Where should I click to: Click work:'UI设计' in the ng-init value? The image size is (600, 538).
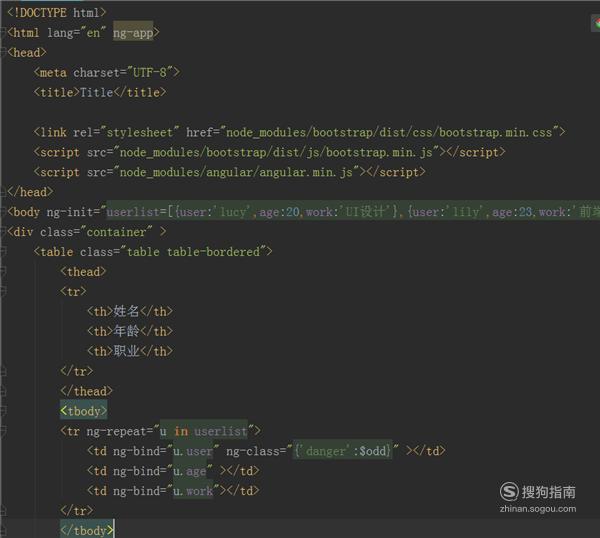click(349, 212)
